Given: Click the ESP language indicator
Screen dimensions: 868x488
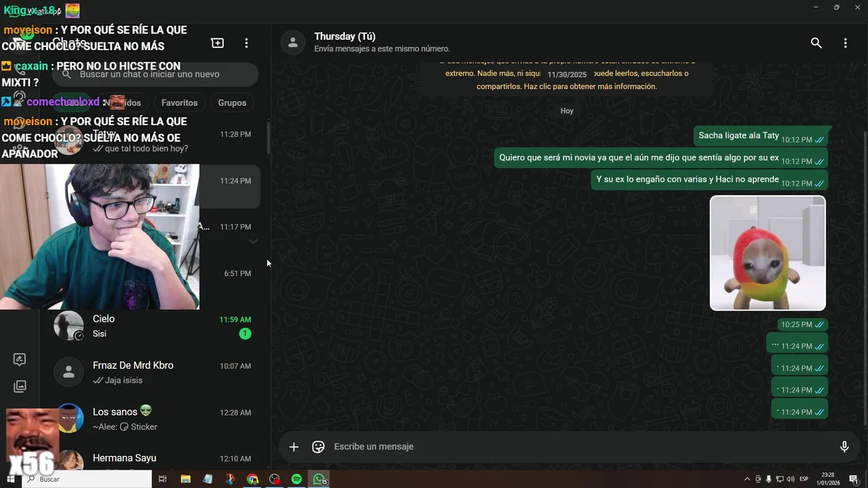Looking at the screenshot, I should [x=804, y=479].
